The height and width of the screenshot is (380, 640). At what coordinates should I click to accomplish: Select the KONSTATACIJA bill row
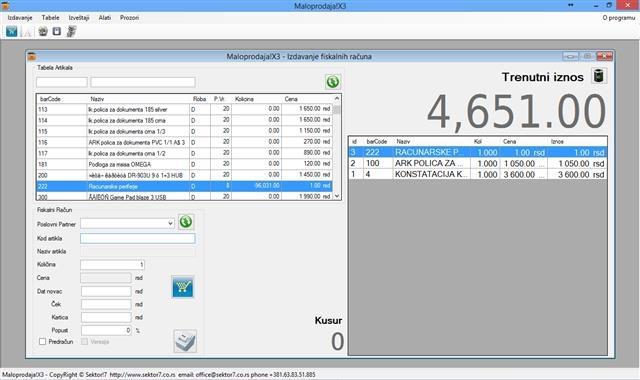(x=478, y=174)
